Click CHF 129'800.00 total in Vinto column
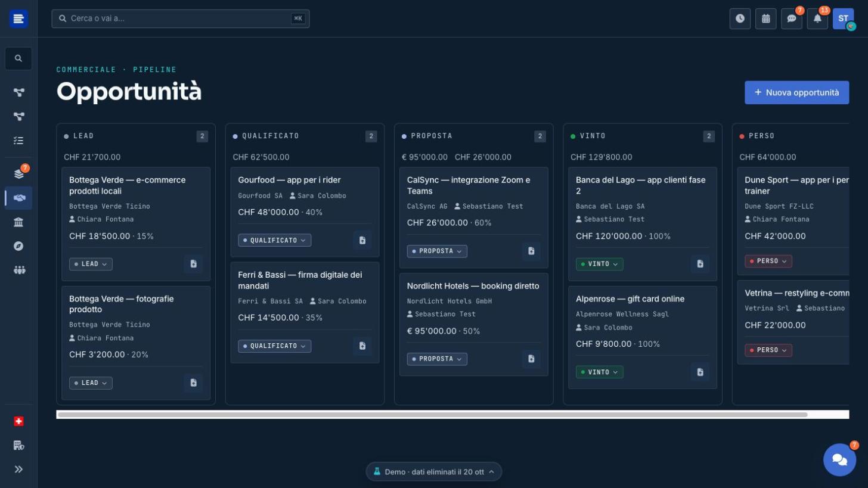Image resolution: width=868 pixels, height=488 pixels. (601, 157)
